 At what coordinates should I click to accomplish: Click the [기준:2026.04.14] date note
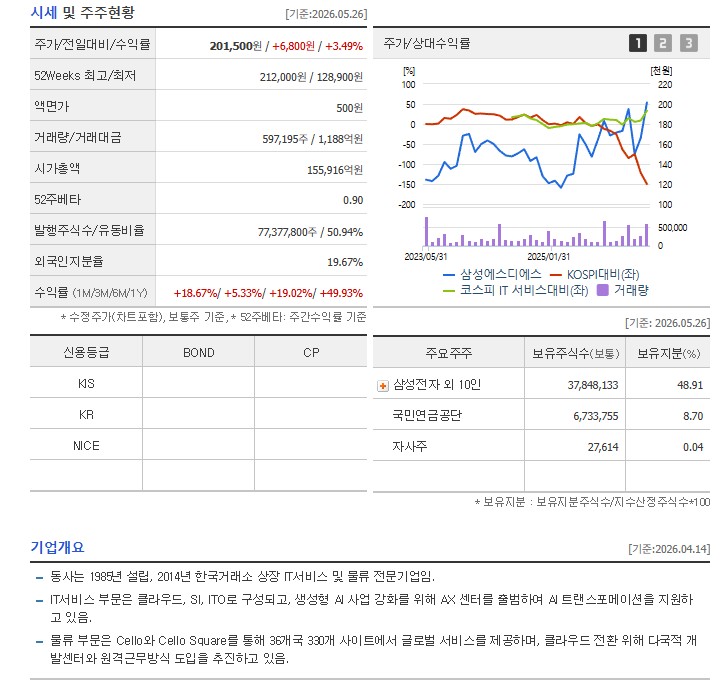669,549
